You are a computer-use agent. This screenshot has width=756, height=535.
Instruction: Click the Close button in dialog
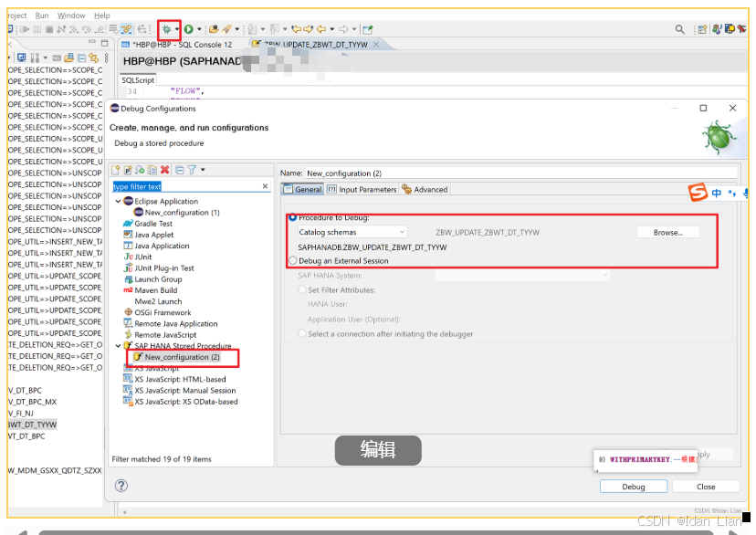(x=706, y=487)
